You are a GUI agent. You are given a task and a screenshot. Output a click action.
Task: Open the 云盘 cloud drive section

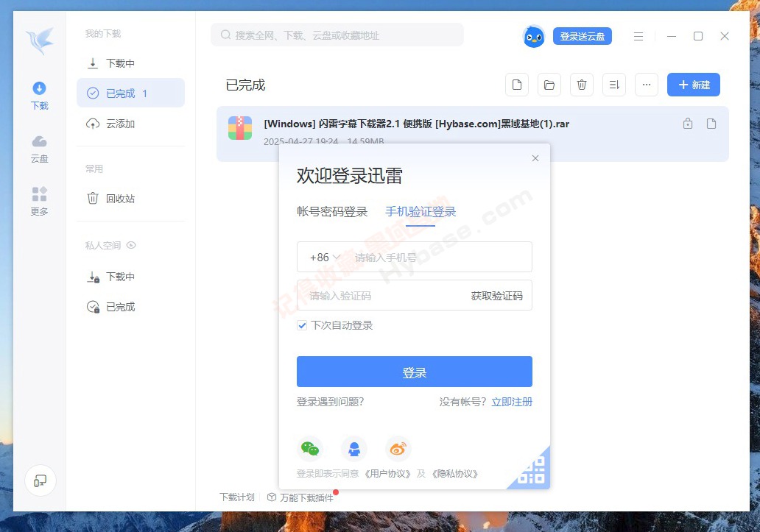[x=39, y=149]
